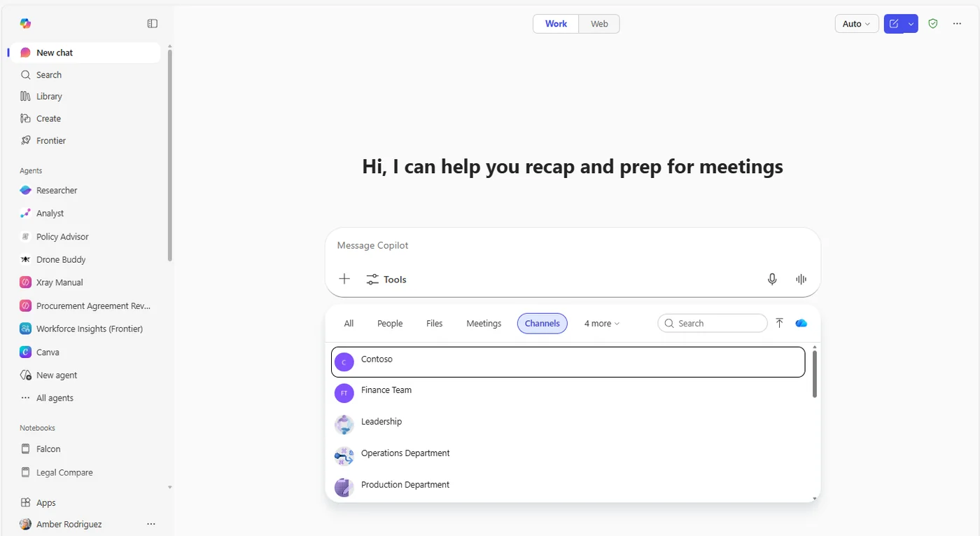Viewport: 980px width, 536px height.
Task: Click the Copilot logo icon
Action: [x=25, y=24]
